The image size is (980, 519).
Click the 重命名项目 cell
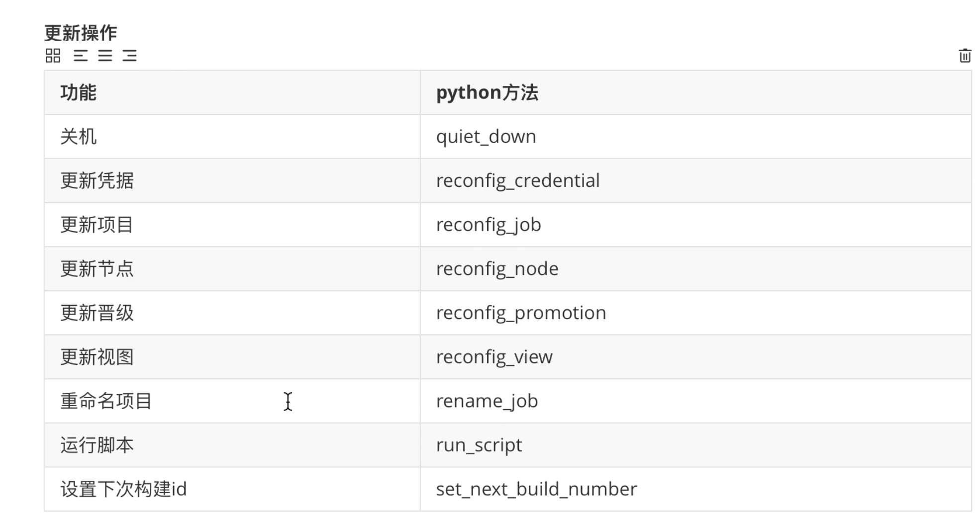[x=232, y=401]
